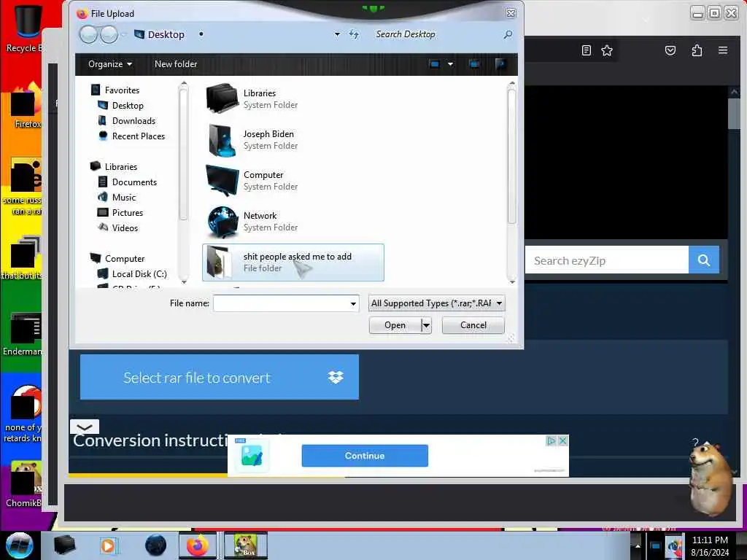Click the Cancel button
Screen dimensions: 747x560
[x=473, y=325]
